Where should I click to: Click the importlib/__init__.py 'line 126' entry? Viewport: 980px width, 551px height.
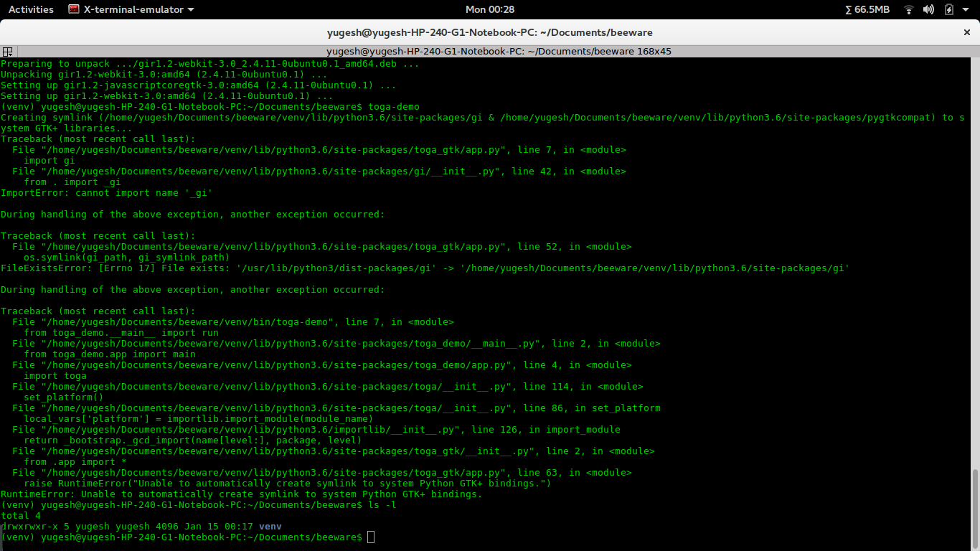click(316, 430)
